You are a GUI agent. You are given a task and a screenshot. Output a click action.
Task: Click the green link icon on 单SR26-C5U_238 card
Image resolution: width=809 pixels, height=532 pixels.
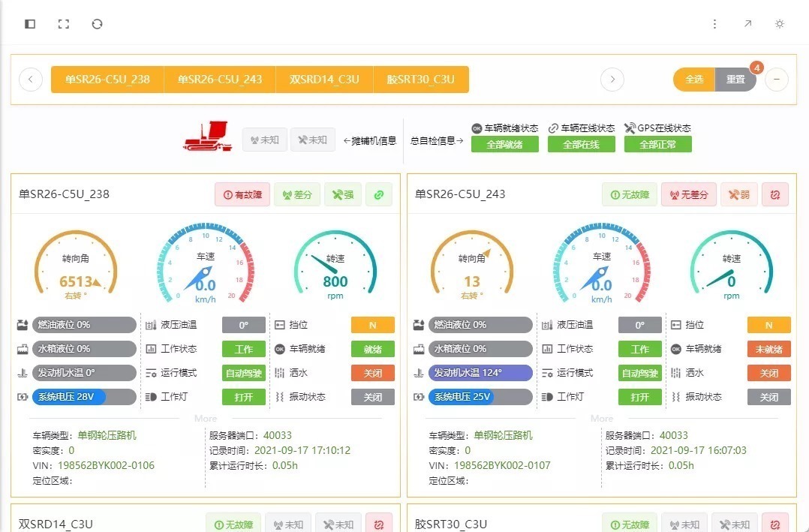point(379,194)
